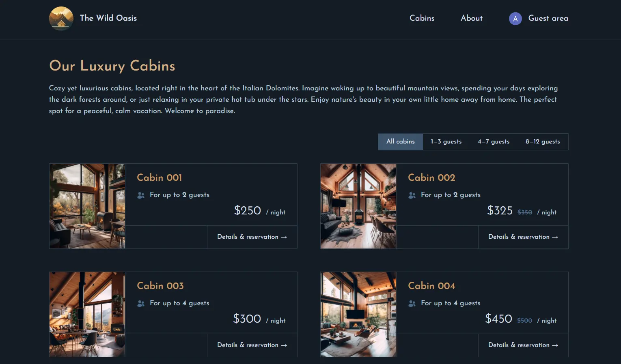Image resolution: width=621 pixels, height=364 pixels.
Task: Open the Guest area avatar icon
Action: click(x=515, y=19)
